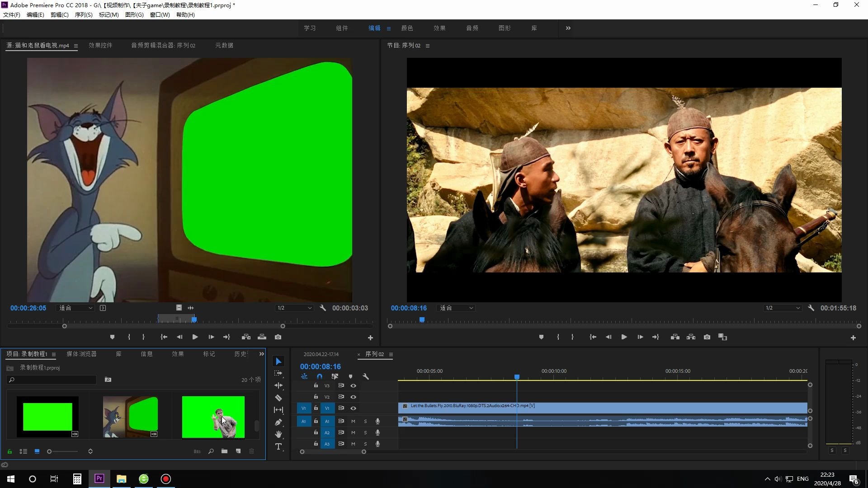Toggle V3 track output eye
Image resolution: width=868 pixels, height=488 pixels.
click(354, 386)
